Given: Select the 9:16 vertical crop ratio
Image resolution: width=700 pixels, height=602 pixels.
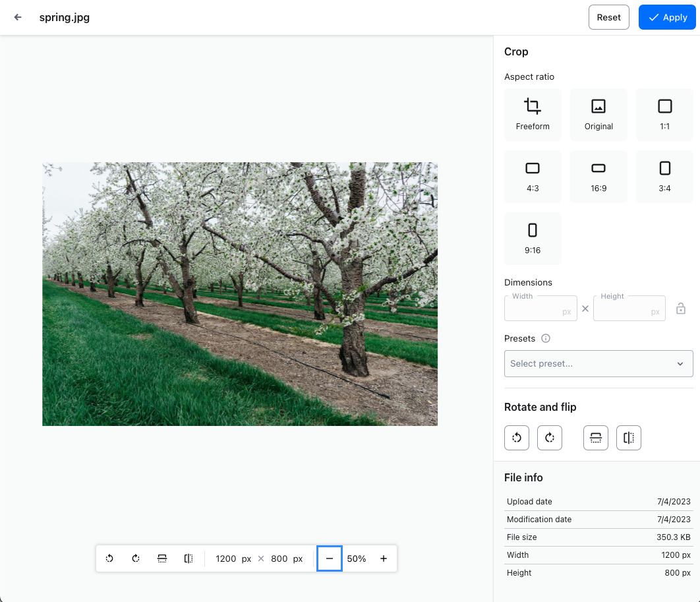Looking at the screenshot, I should (533, 238).
